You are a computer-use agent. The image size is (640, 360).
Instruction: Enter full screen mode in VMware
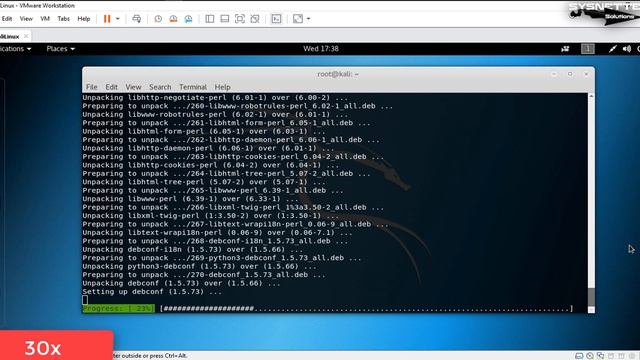[x=240, y=19]
